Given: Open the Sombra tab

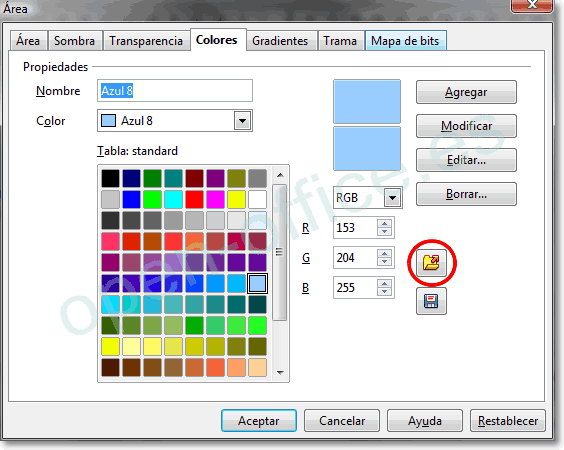Looking at the screenshot, I should click(x=74, y=41).
